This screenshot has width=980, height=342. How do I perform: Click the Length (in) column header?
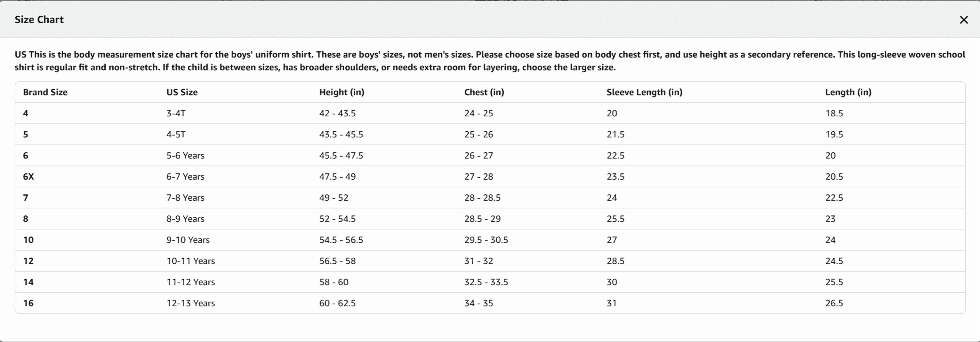pyautogui.click(x=848, y=92)
